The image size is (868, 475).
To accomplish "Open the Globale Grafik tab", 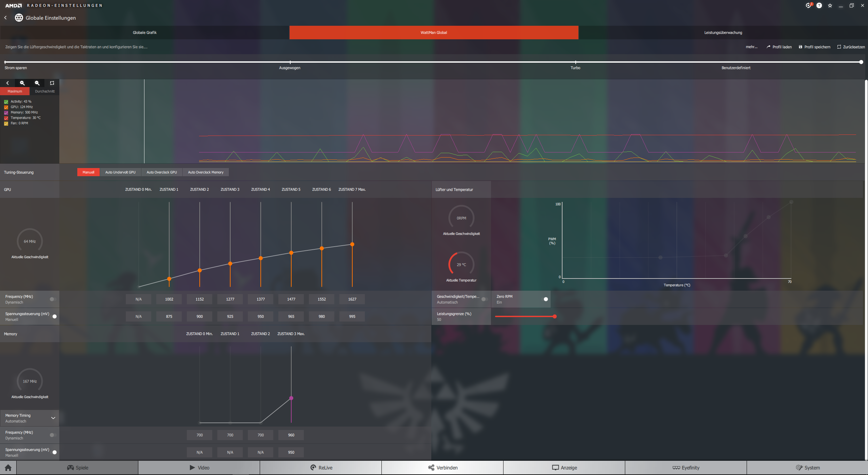I will coord(144,33).
